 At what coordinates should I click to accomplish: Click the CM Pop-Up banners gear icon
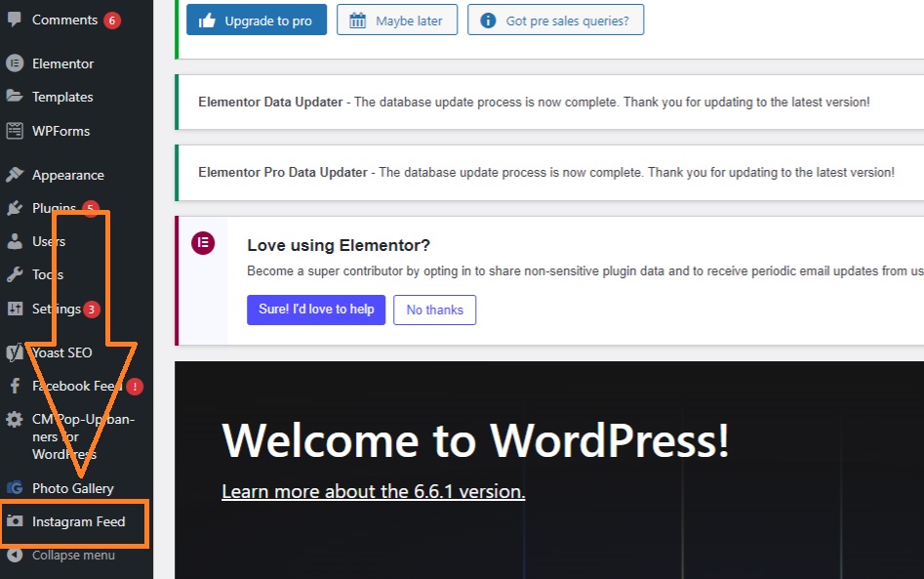(x=14, y=419)
